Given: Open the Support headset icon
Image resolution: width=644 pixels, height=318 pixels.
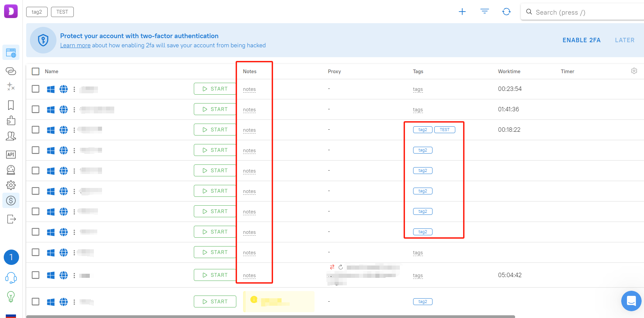Looking at the screenshot, I should click(11, 278).
